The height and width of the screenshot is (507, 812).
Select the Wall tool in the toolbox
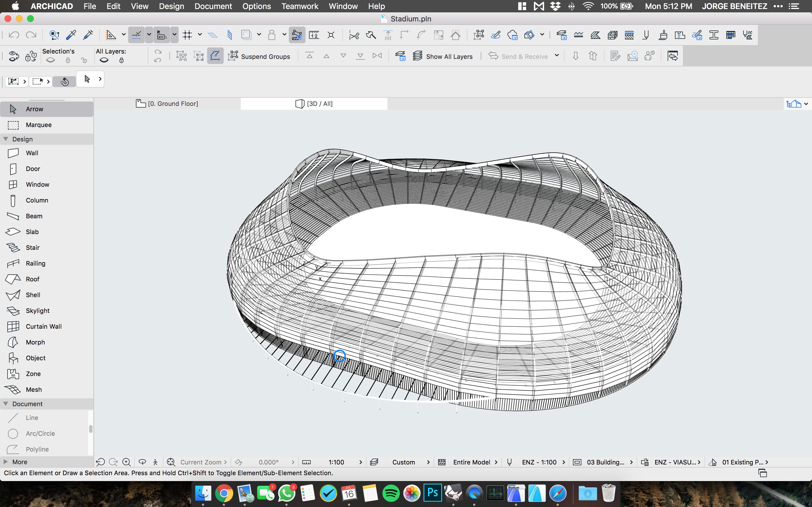point(32,153)
